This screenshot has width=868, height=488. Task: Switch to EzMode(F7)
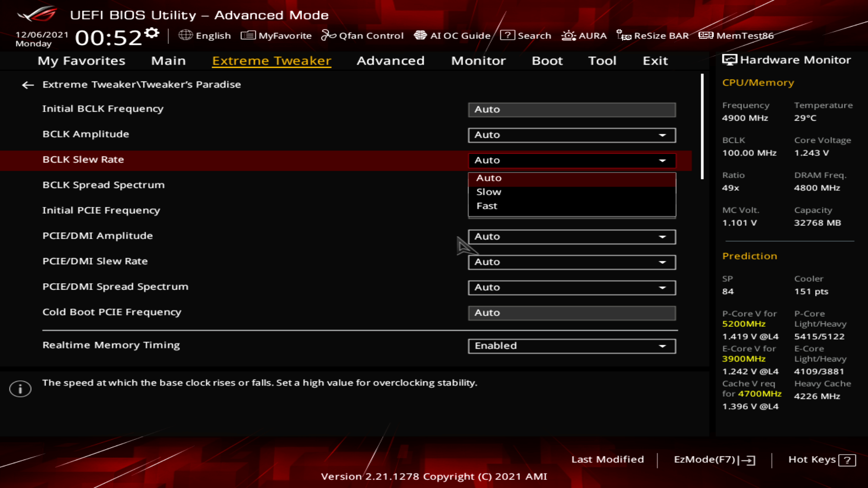click(714, 460)
